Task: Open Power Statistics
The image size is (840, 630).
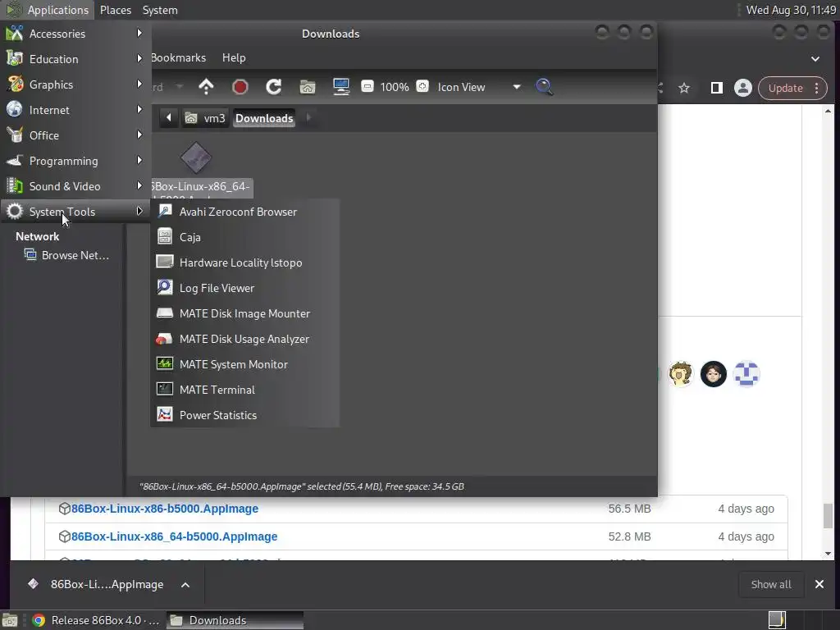Action: [x=245, y=415]
